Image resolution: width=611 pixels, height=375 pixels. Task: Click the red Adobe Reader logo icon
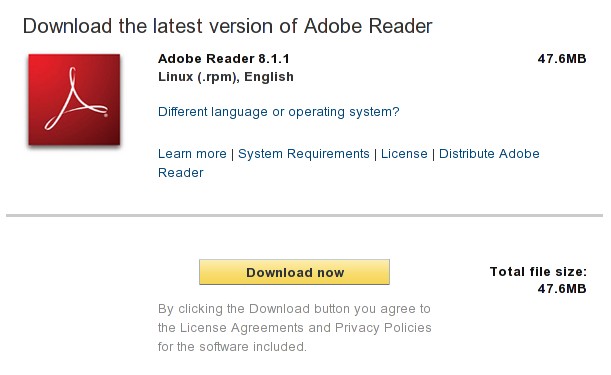74,100
